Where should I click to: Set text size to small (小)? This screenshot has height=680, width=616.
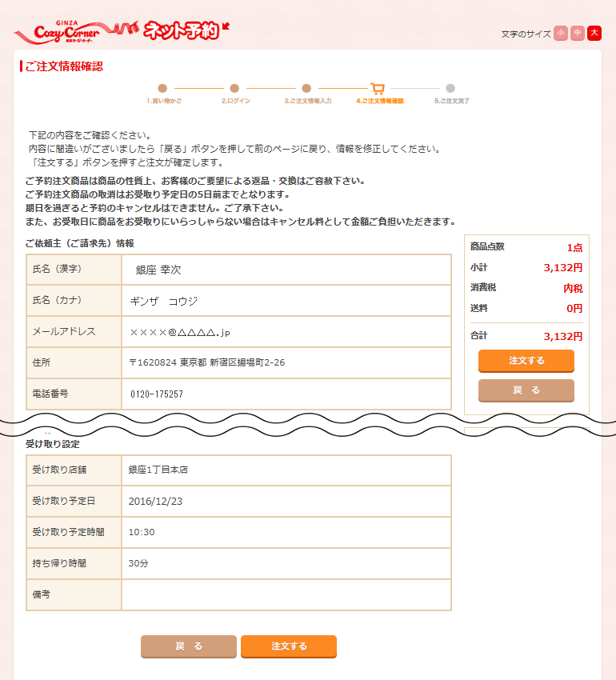pyautogui.click(x=560, y=33)
